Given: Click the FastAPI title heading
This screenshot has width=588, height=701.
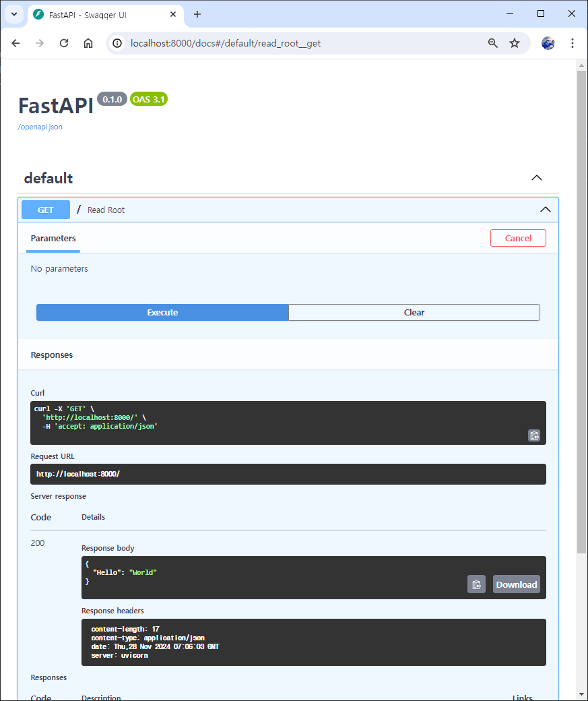Looking at the screenshot, I should coord(56,106).
